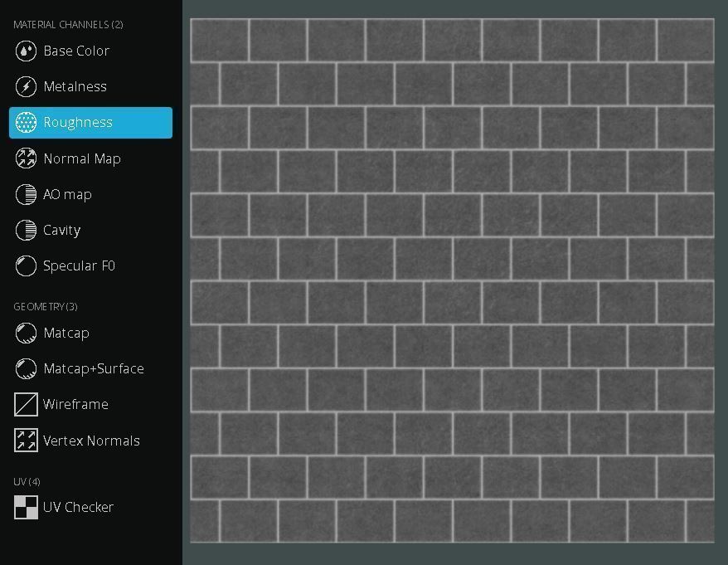Click the Vertex Normals arrows icon

pos(26,441)
